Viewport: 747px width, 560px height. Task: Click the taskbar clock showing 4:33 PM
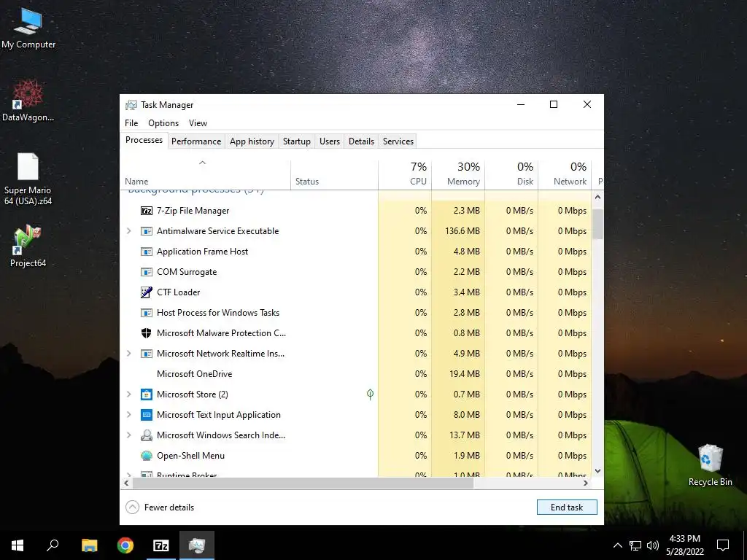tap(684, 545)
